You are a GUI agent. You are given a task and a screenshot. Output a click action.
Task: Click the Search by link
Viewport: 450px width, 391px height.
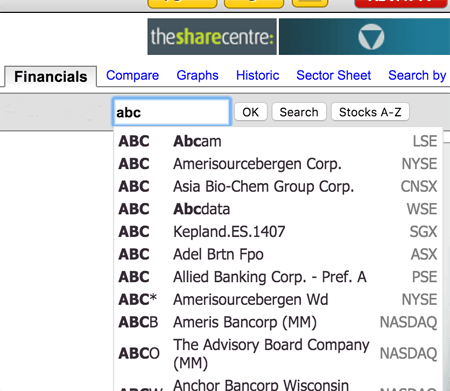(417, 76)
